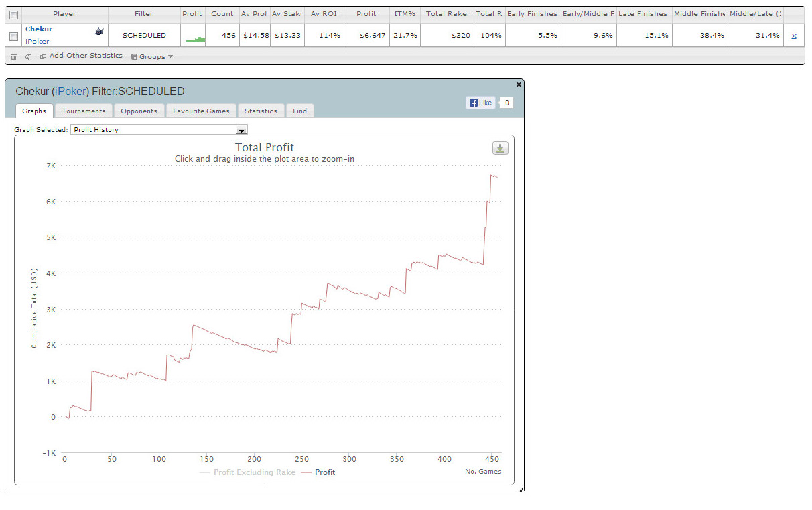Toggle the Profit Excluding Rake legend series
The image size is (812, 510).
(x=247, y=472)
